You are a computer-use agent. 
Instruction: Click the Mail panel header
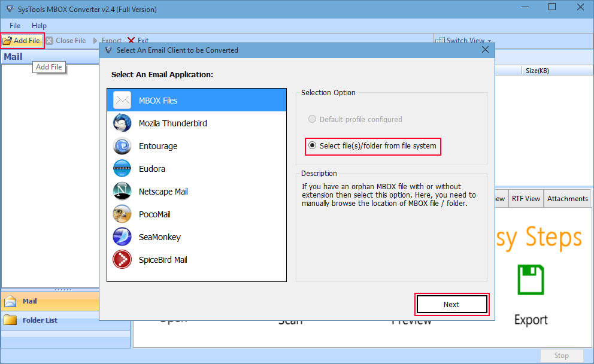click(x=50, y=56)
